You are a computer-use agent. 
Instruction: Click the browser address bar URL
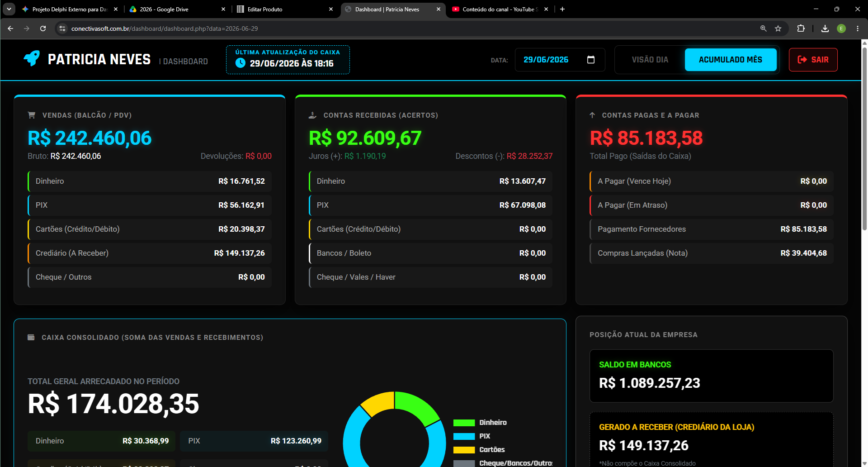(x=165, y=29)
